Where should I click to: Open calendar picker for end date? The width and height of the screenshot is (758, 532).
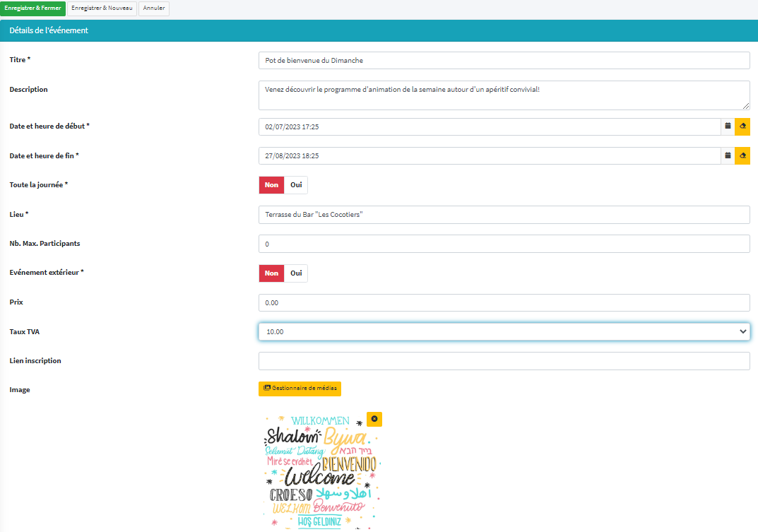coord(728,155)
